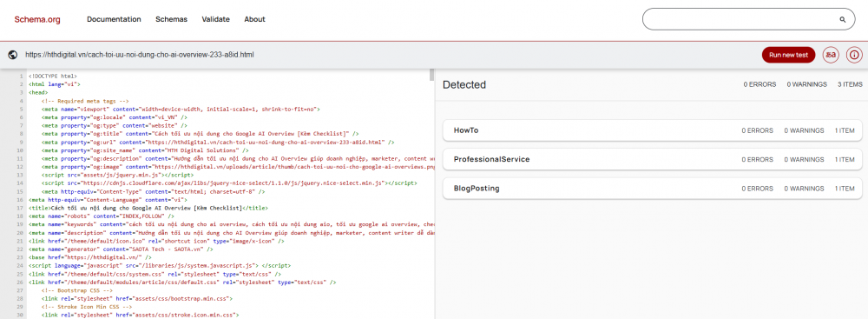Click the base href hthdigital.vn line
Viewport: 868px width, 319px height.
pos(90,257)
